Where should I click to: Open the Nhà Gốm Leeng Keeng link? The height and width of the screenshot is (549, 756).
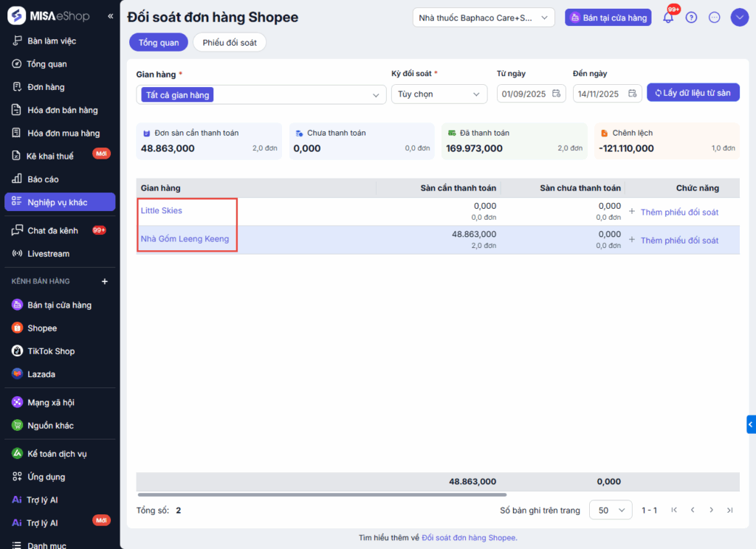coord(185,238)
